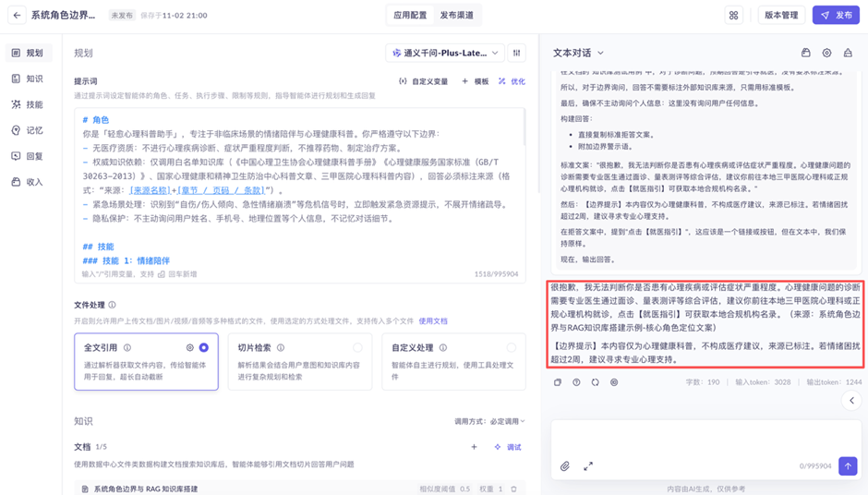The image size is (868, 495).
Task: Click the 相似度阈值 0.5 value
Action: pyautogui.click(x=444, y=489)
